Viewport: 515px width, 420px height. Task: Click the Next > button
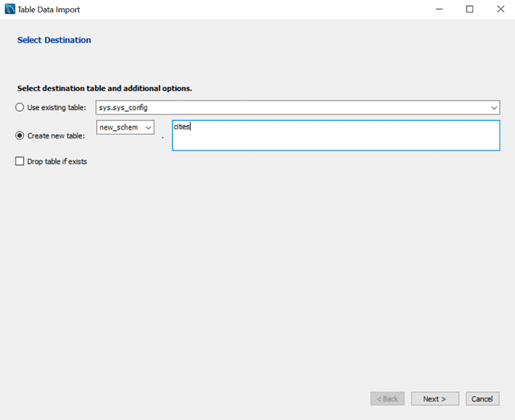(x=434, y=399)
